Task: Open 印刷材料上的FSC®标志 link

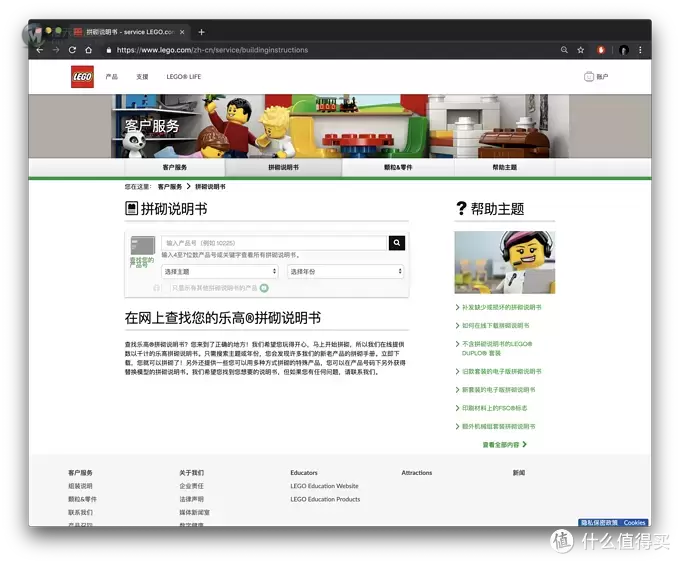Action: [495, 408]
